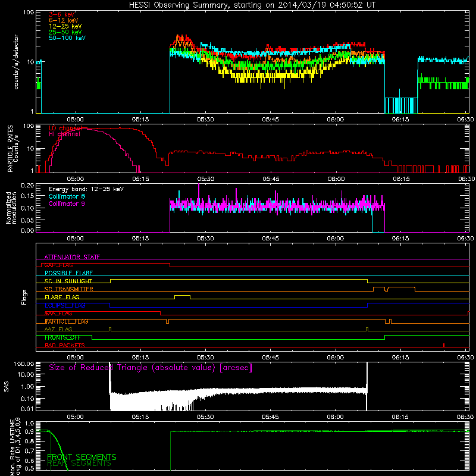Click the Flags axis label

click(x=24, y=297)
